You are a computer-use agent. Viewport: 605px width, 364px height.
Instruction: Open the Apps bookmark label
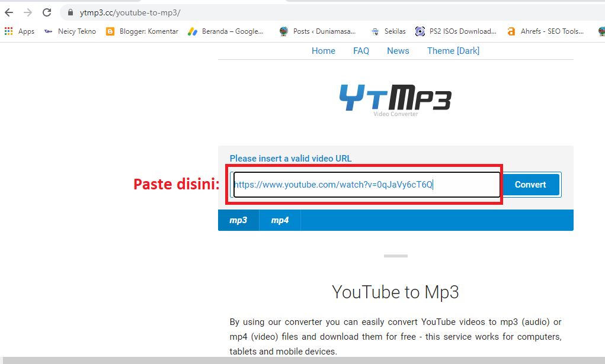[x=26, y=31]
